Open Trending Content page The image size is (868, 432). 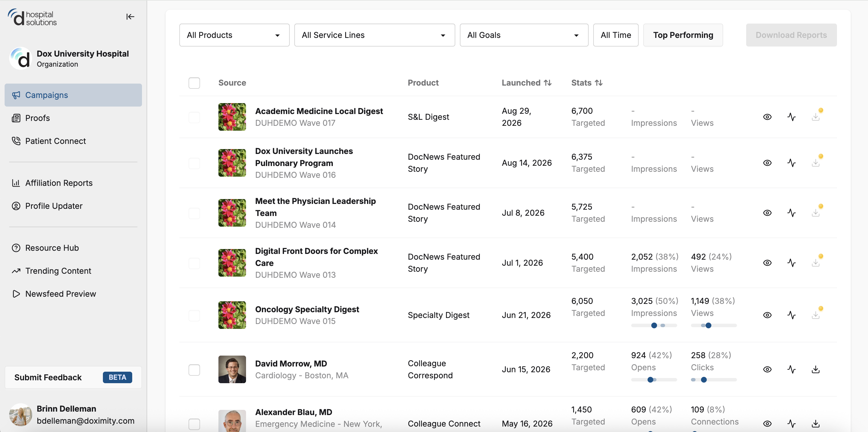[x=73, y=271]
